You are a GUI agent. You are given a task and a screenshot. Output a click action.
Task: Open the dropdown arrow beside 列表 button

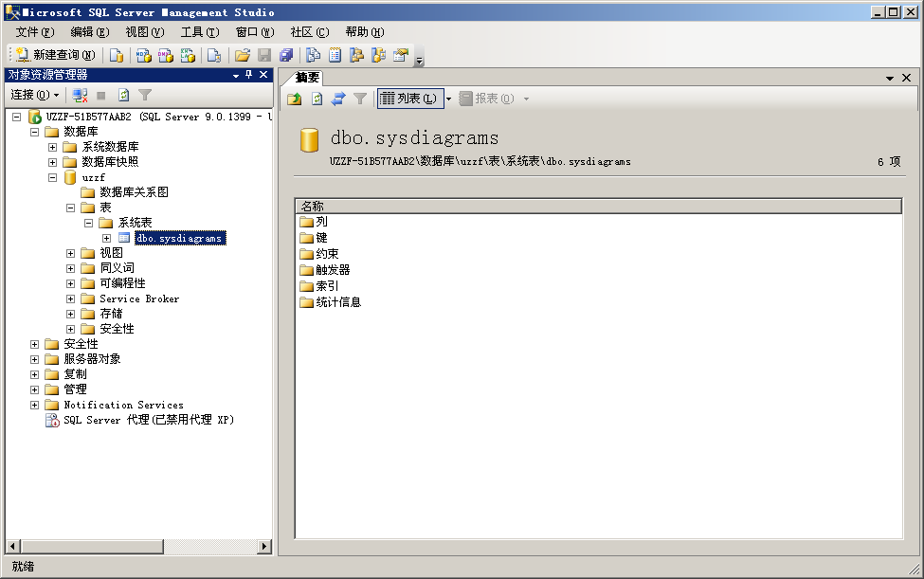[x=448, y=99]
